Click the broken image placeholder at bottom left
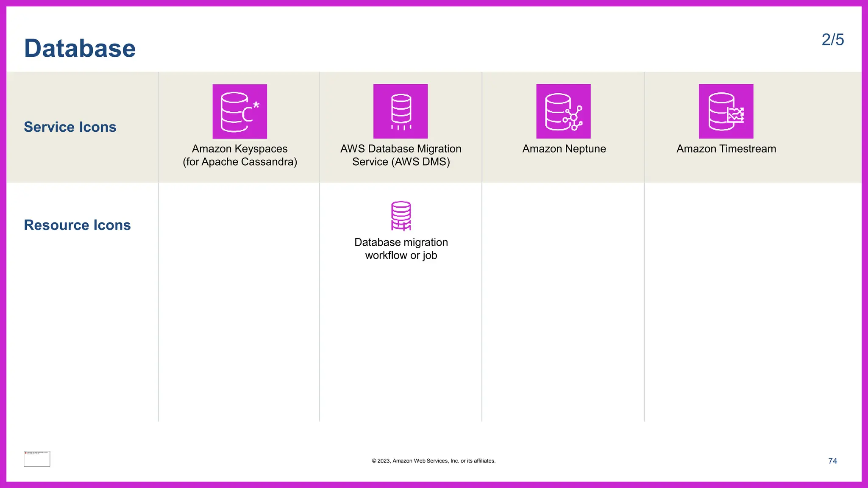The width and height of the screenshot is (868, 488). 37,459
